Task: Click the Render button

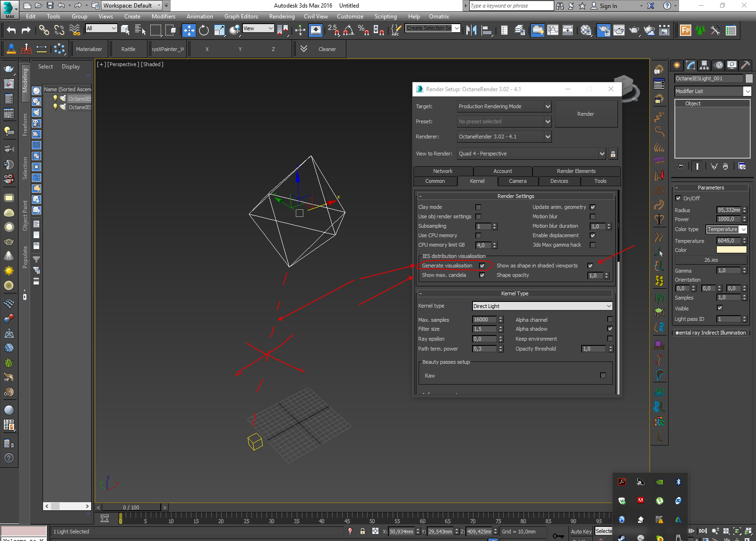Action: [586, 114]
